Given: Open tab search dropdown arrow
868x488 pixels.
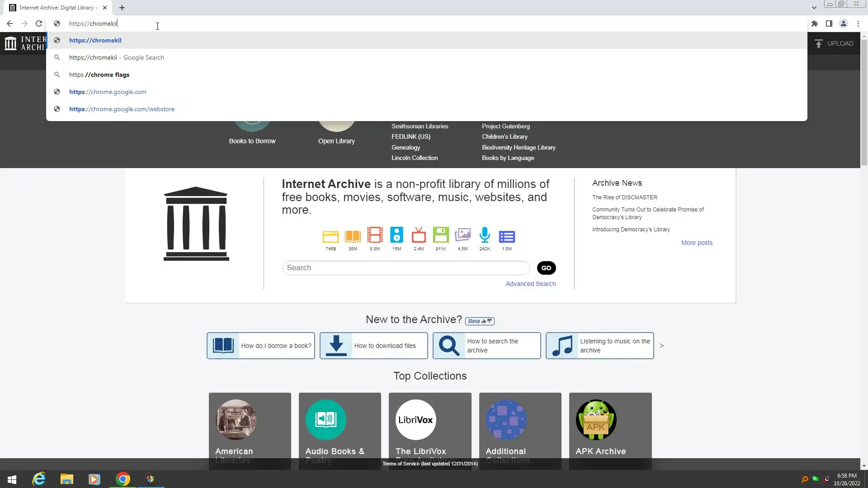Looking at the screenshot, I should coord(814,8).
